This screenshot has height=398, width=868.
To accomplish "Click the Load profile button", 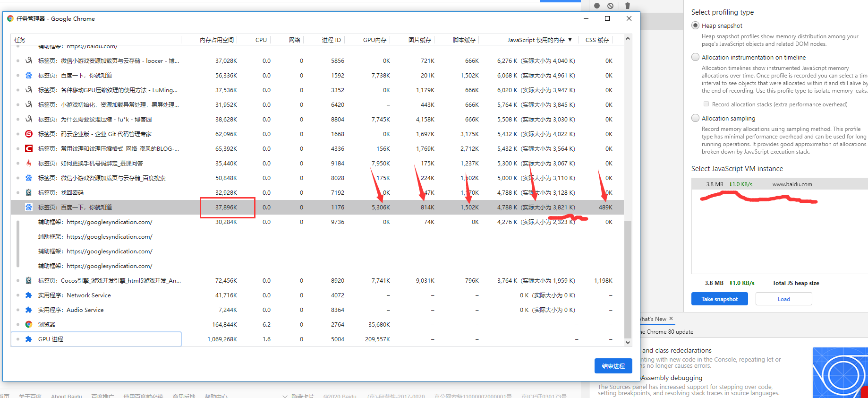I will pyautogui.click(x=784, y=299).
